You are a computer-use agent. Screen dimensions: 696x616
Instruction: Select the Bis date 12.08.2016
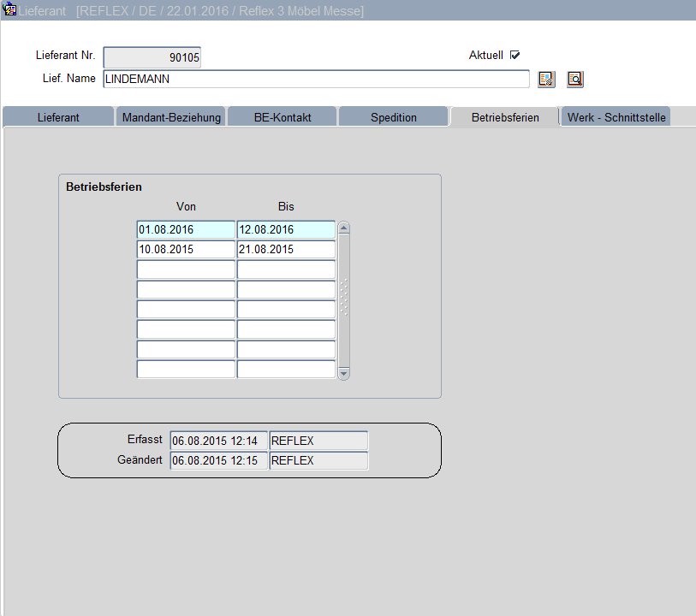(286, 230)
